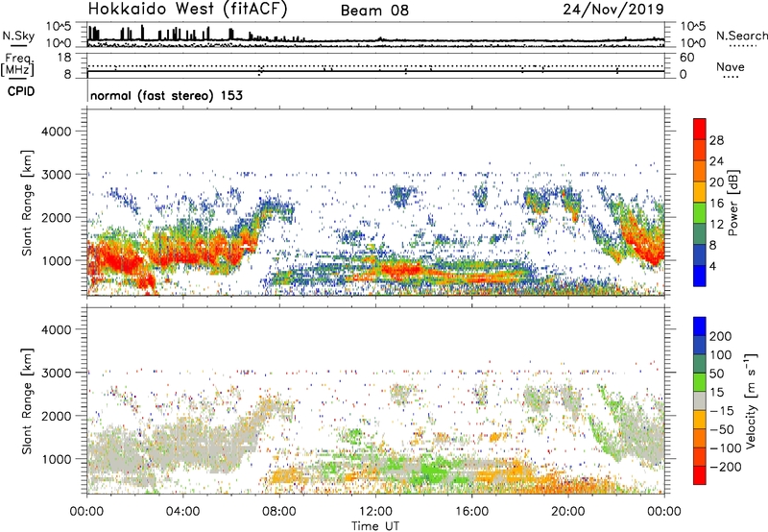Click the "08:00" time axis label
Image resolution: width=768 pixels, height=532 pixels.
click(279, 512)
